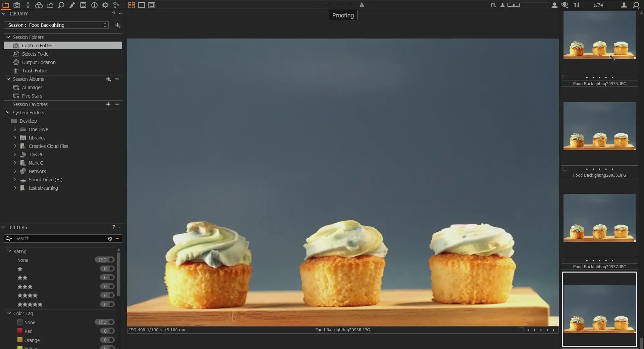Screen dimensions: 644x349
Task: Click the Proofing label in the viewer
Action: (343, 15)
